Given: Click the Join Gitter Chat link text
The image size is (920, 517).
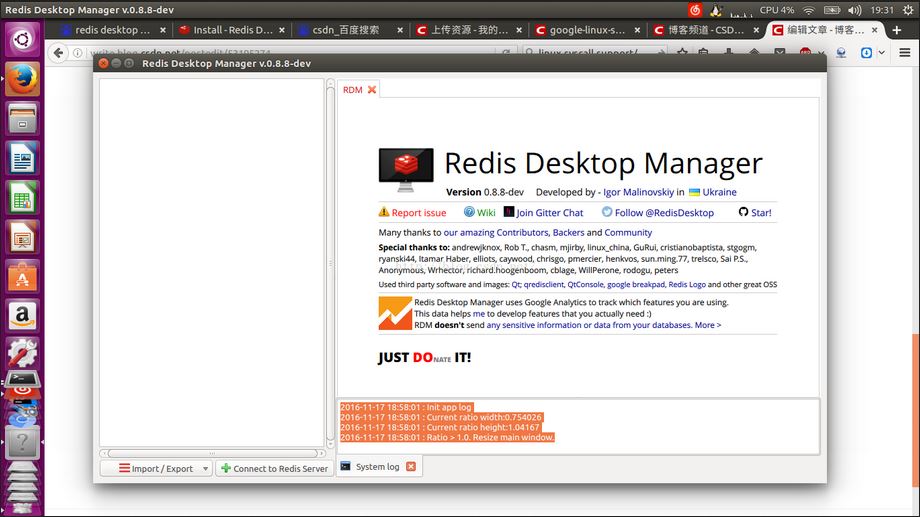Looking at the screenshot, I should 550,212.
